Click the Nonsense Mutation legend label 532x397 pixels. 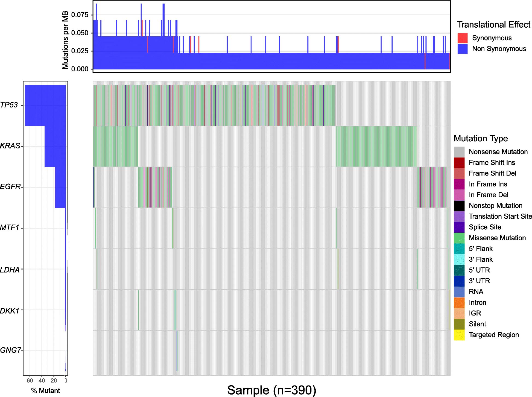pyautogui.click(x=498, y=152)
